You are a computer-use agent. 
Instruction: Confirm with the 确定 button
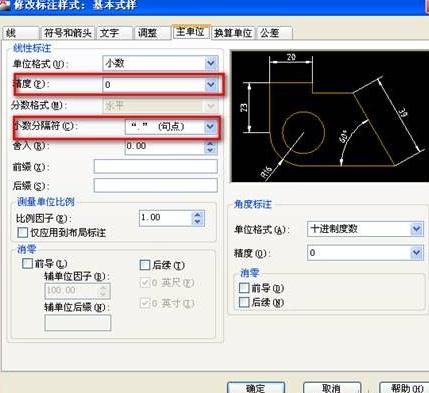point(256,388)
